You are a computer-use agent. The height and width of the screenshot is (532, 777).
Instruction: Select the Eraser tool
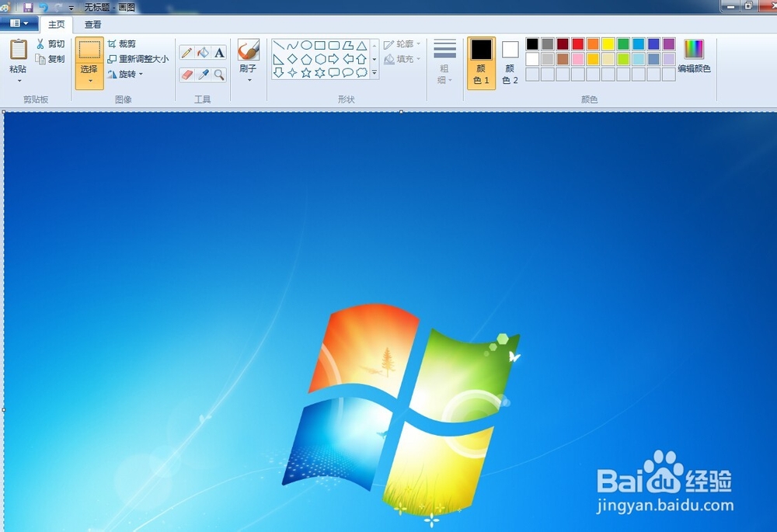186,75
